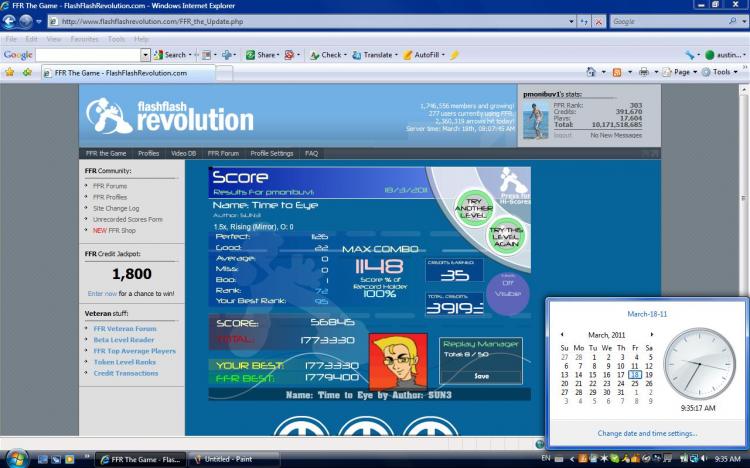The height and width of the screenshot is (468, 750).
Task: Open the FFR Veteran Forum link
Action: (125, 329)
